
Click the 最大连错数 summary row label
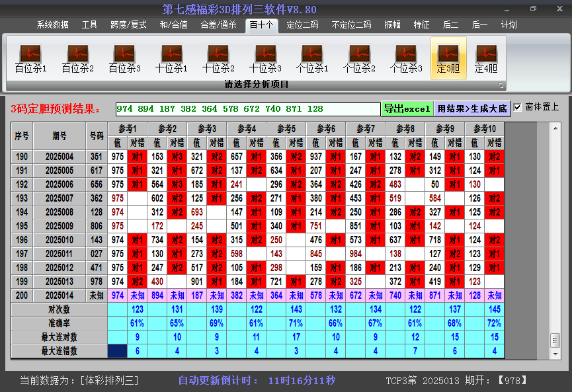click(59, 351)
